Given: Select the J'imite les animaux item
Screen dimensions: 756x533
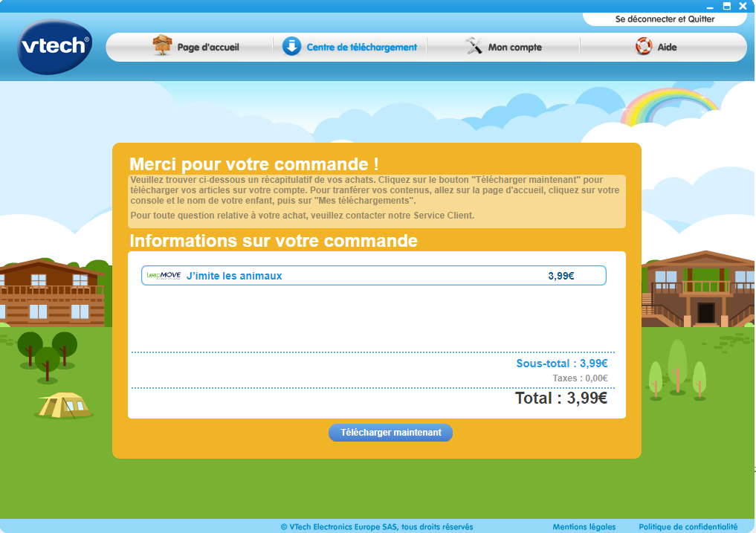Looking at the screenshot, I should click(x=374, y=276).
